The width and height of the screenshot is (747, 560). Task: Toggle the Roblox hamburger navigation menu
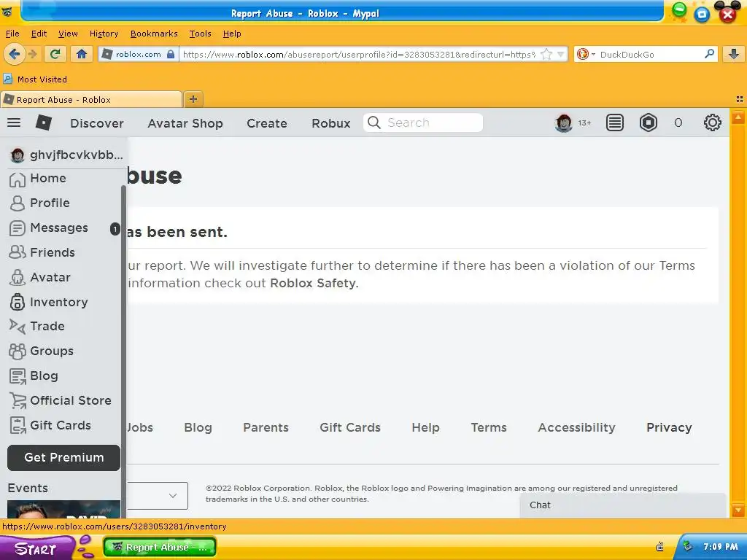click(x=14, y=122)
